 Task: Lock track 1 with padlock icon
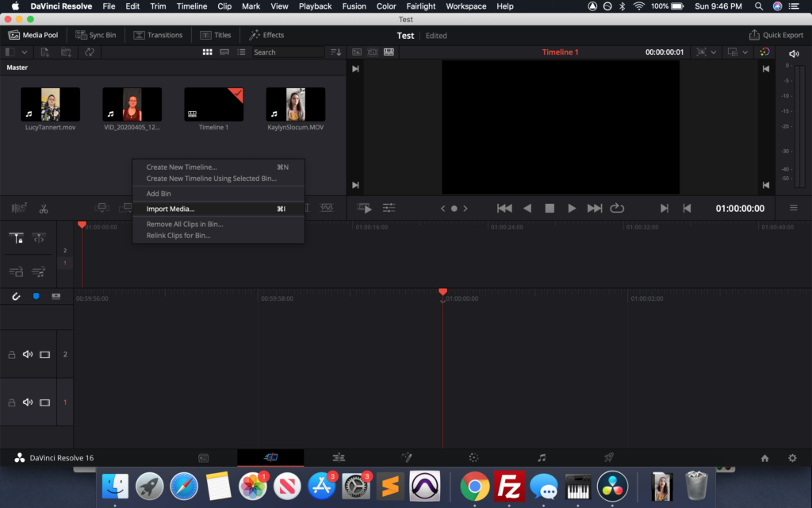[12, 402]
